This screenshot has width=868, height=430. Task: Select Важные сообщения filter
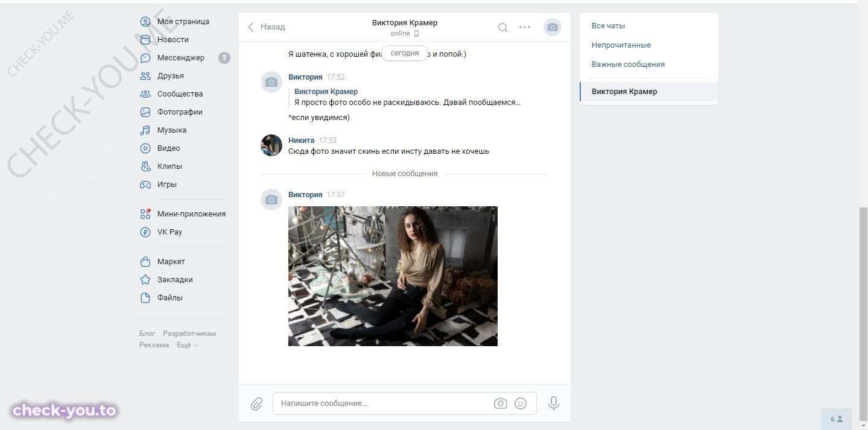click(628, 65)
